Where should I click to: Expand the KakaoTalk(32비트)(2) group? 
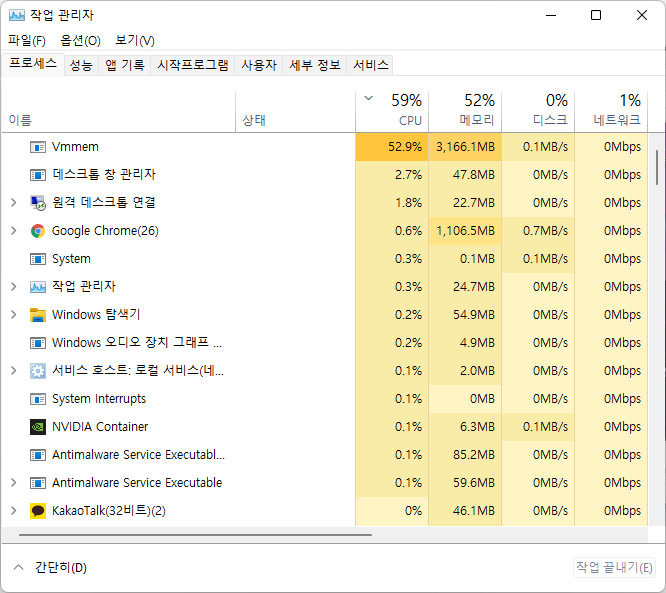point(14,511)
